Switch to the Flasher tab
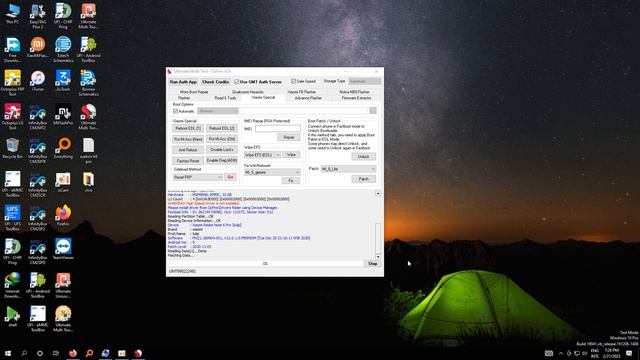640x360 pixels. pos(184,98)
